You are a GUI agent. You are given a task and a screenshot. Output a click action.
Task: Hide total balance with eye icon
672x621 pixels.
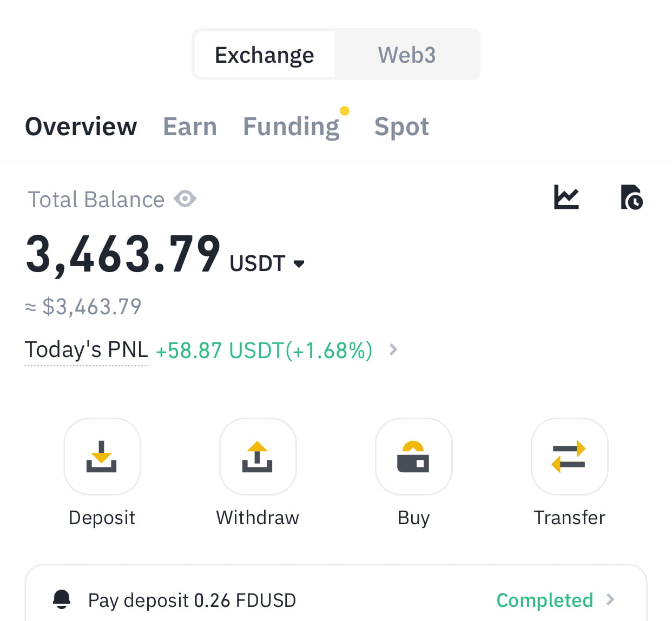coord(185,199)
